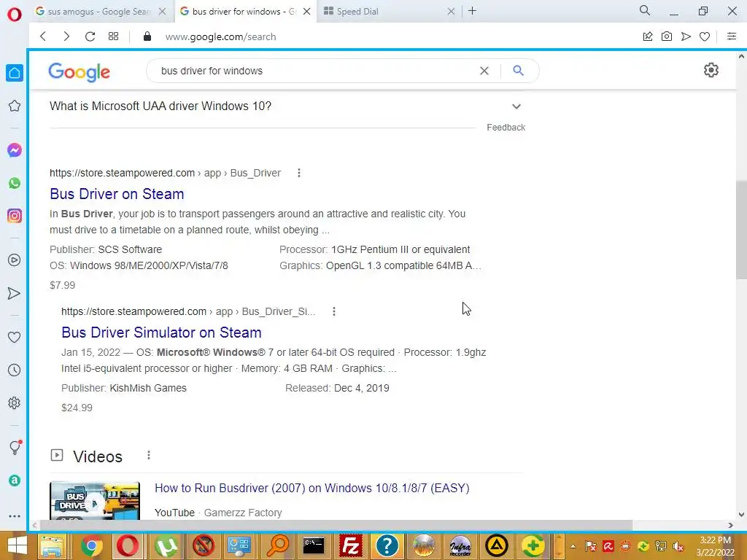
Task: Open a new tab with plus button
Action: pos(472,11)
